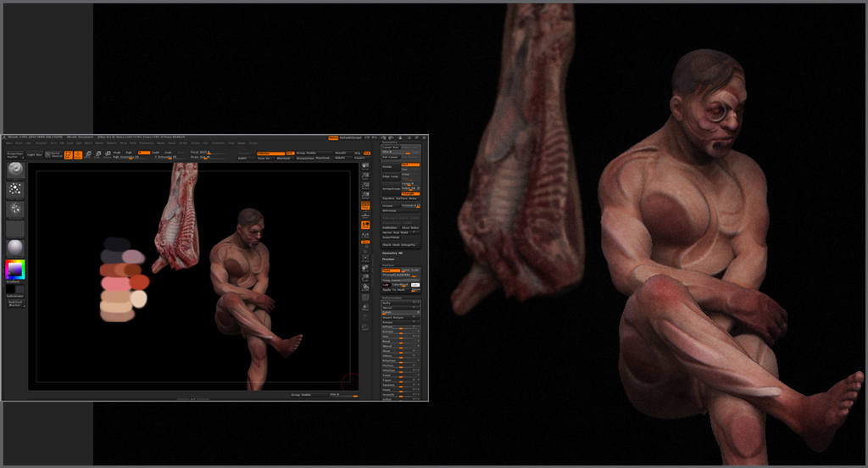
Task: Toggle the Local symmetry icon
Action: click(x=365, y=225)
